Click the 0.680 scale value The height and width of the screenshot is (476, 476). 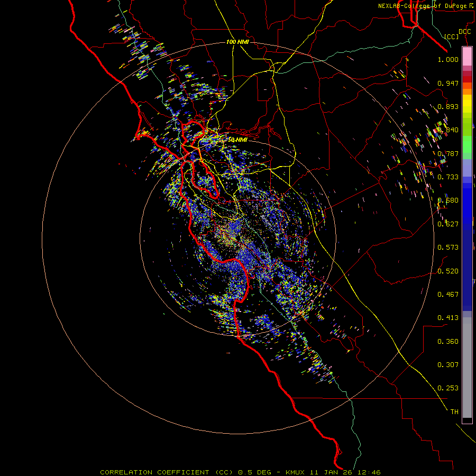pos(448,200)
